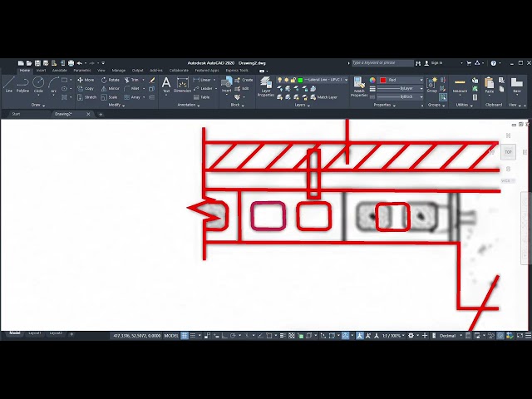Expand the Layers panel
Screen dimensions: 532x399
pos(302,106)
